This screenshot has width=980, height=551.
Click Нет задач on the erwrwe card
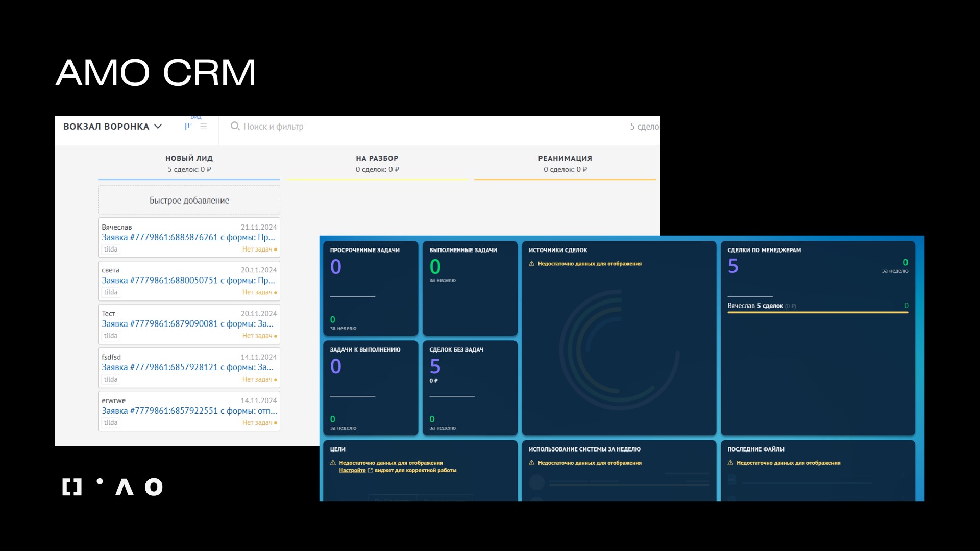point(259,422)
